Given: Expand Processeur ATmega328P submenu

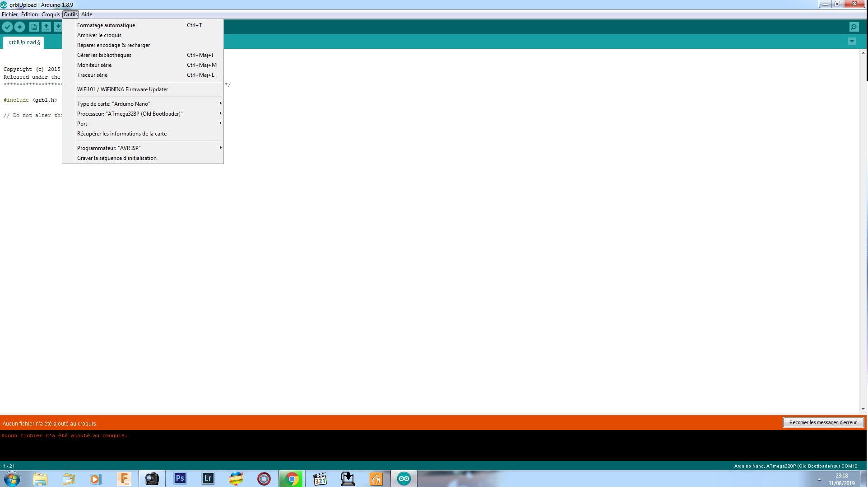Looking at the screenshot, I should click(143, 114).
